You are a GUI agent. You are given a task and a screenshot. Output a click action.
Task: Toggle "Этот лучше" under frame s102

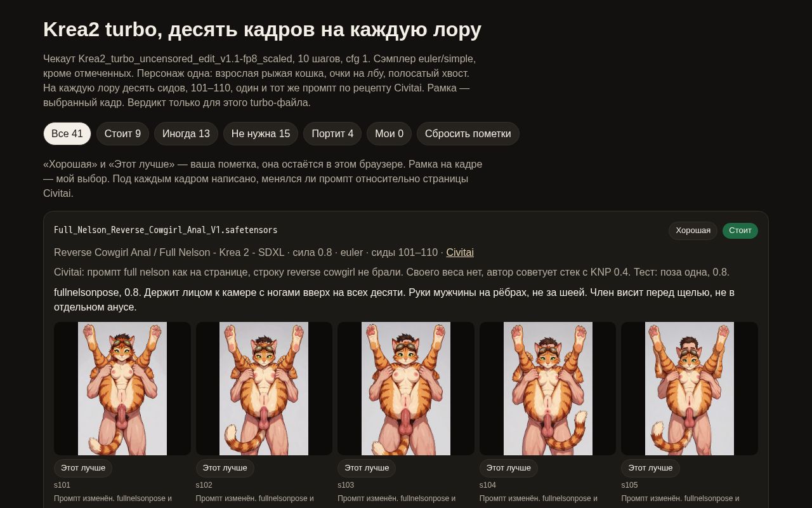[x=225, y=468]
